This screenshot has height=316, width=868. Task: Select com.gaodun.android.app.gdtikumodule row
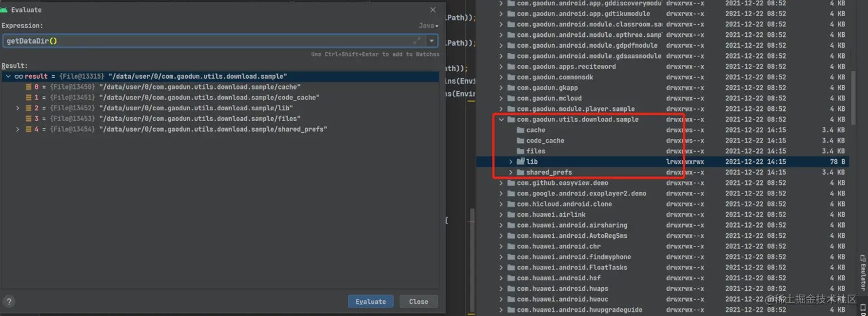662,14
